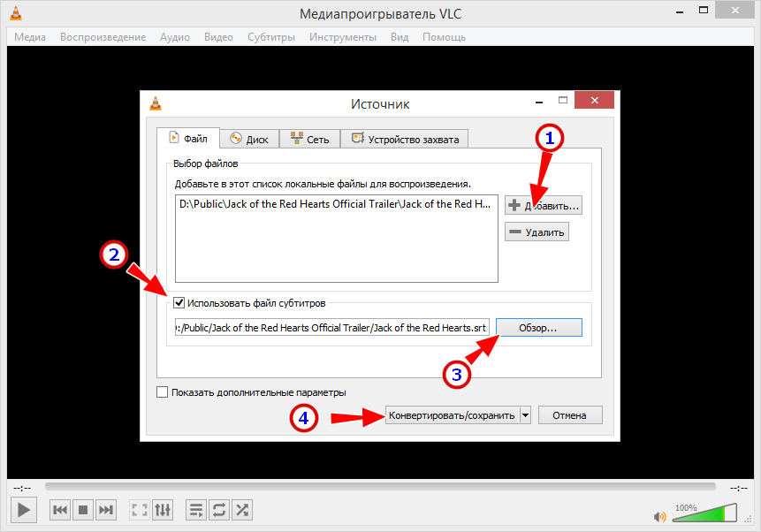The width and height of the screenshot is (761, 532).
Task: Open the Субтитры menu
Action: coord(271,37)
